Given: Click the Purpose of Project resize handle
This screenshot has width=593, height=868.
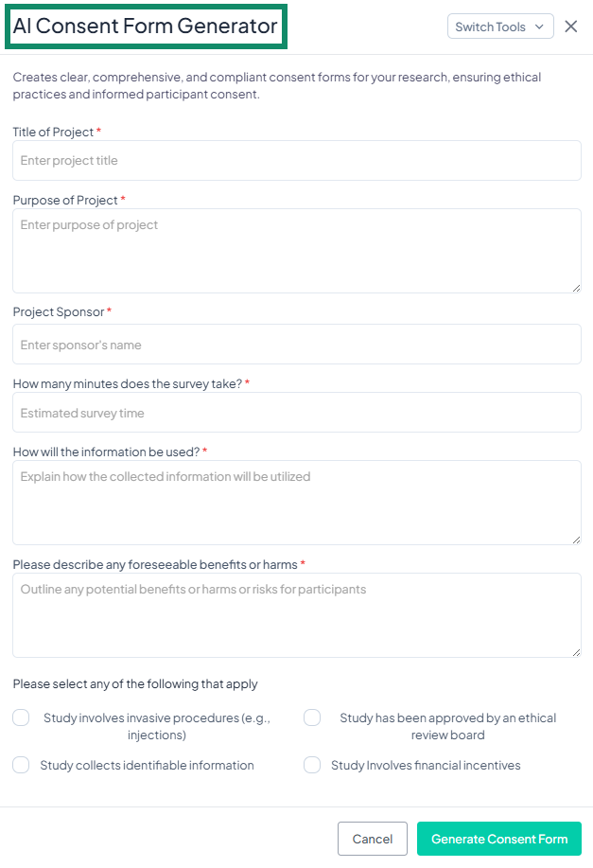Looking at the screenshot, I should pyautogui.click(x=577, y=288).
